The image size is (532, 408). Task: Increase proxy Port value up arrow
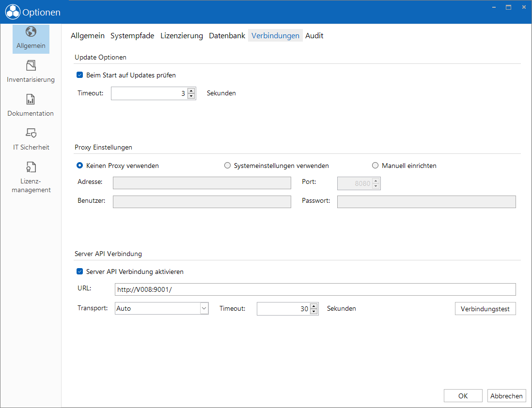pos(376,181)
